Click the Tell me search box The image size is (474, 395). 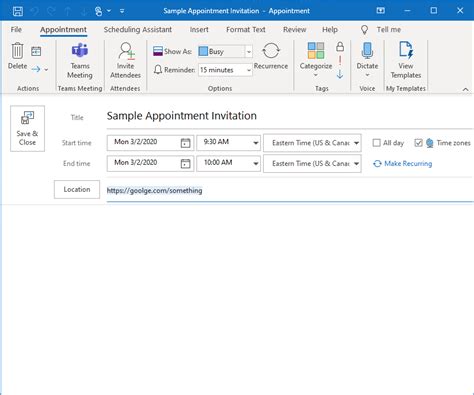[389, 30]
